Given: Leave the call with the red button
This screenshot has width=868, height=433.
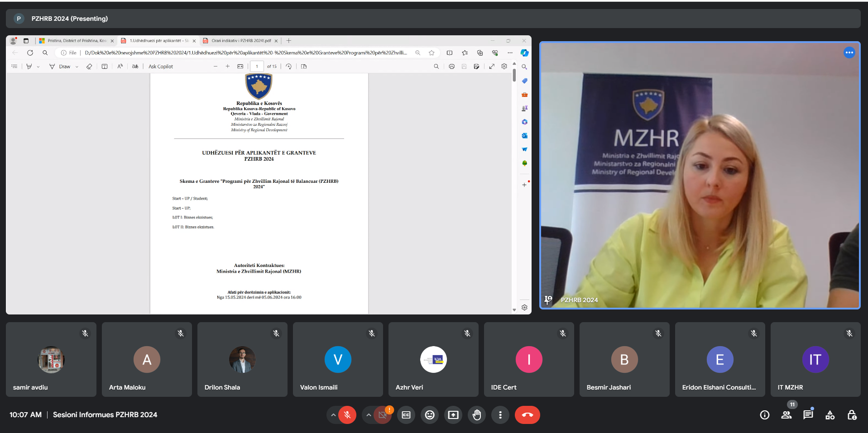Looking at the screenshot, I should pos(528,415).
